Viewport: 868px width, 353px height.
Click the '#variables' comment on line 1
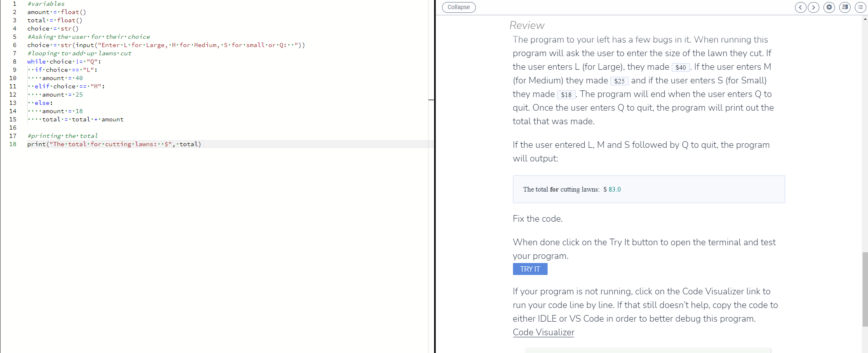click(x=46, y=4)
